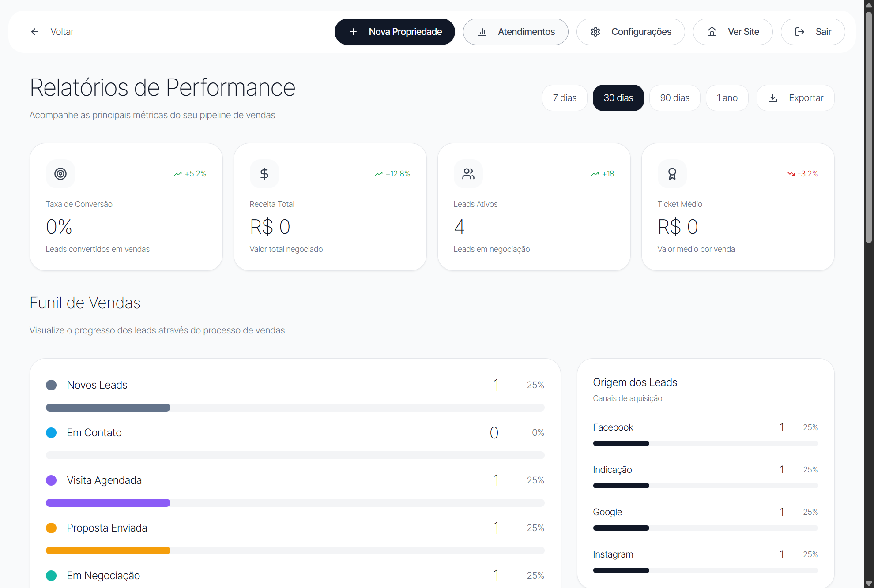
Task: Select the 7 dias period filter
Action: click(565, 98)
